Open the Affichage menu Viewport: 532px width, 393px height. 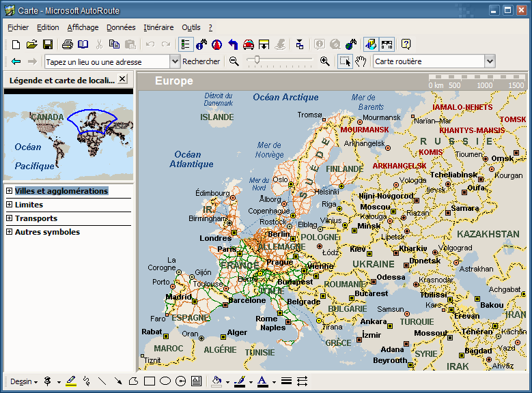[83, 27]
